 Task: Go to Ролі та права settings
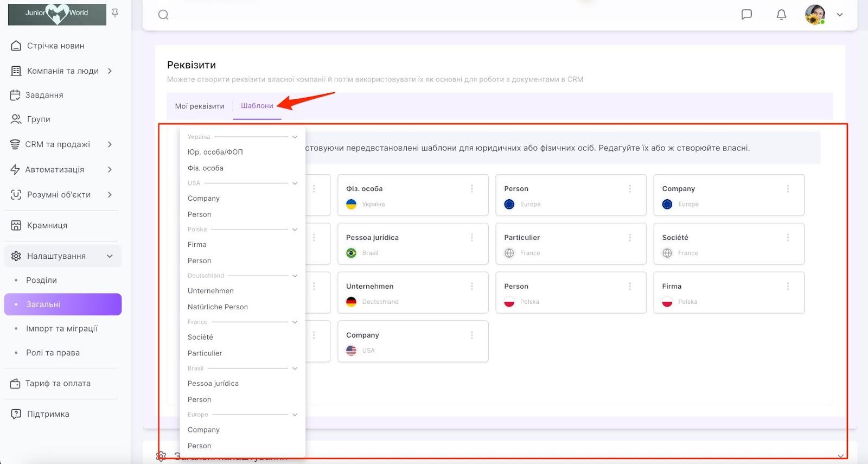[x=53, y=353]
